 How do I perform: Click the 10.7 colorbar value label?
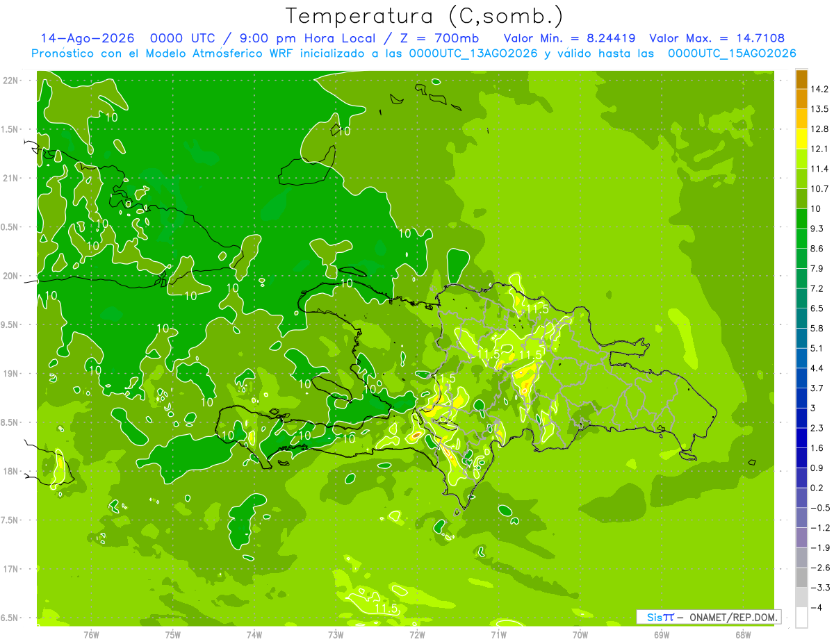(820, 189)
